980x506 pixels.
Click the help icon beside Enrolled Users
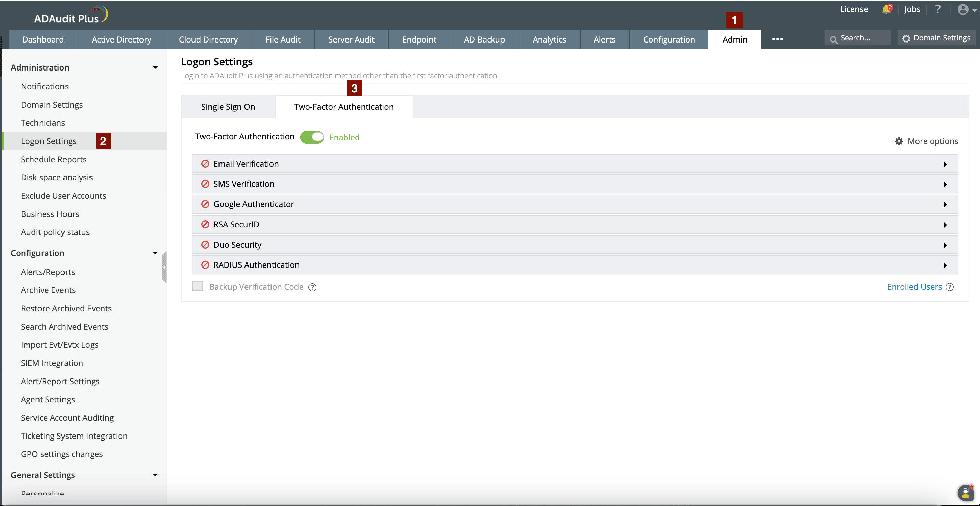pos(950,287)
